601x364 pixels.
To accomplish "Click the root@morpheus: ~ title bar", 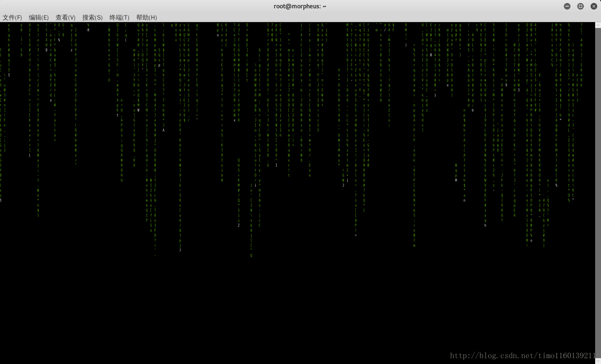I will tap(300, 6).
